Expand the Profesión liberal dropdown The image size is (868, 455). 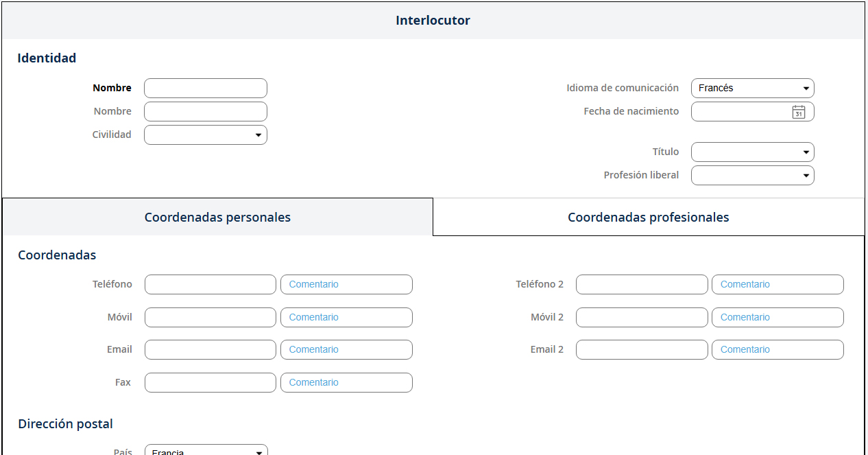[752, 176]
